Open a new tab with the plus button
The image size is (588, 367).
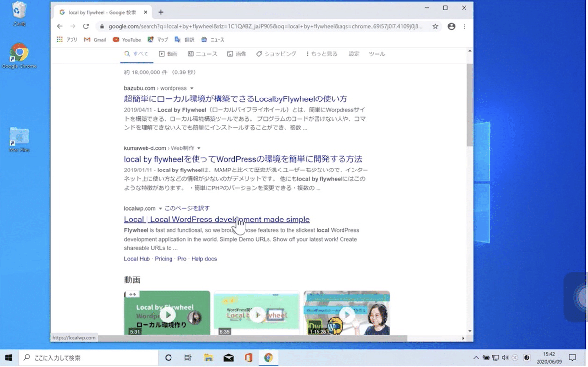click(161, 12)
